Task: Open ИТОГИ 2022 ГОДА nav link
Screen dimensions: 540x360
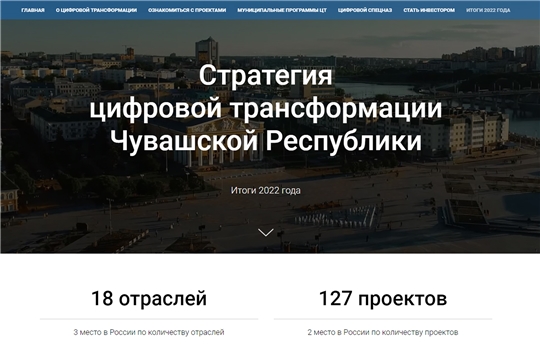Action: [488, 10]
